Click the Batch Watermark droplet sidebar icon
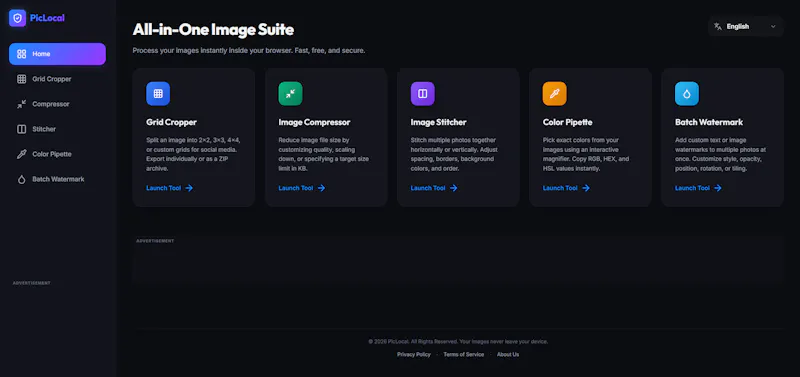The height and width of the screenshot is (377, 800). point(21,180)
